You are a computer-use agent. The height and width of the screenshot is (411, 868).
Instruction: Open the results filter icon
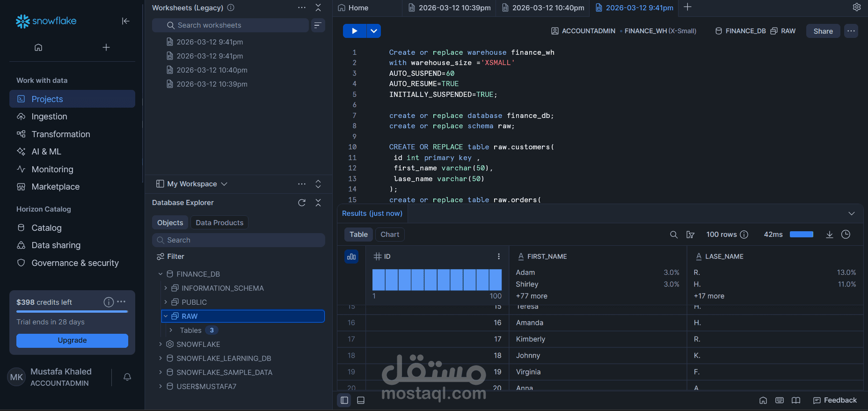690,235
